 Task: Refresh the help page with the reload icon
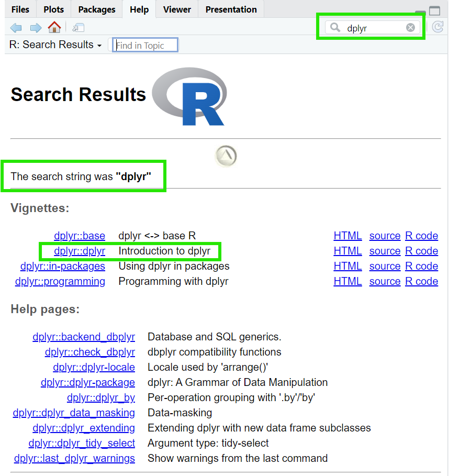pos(438,27)
